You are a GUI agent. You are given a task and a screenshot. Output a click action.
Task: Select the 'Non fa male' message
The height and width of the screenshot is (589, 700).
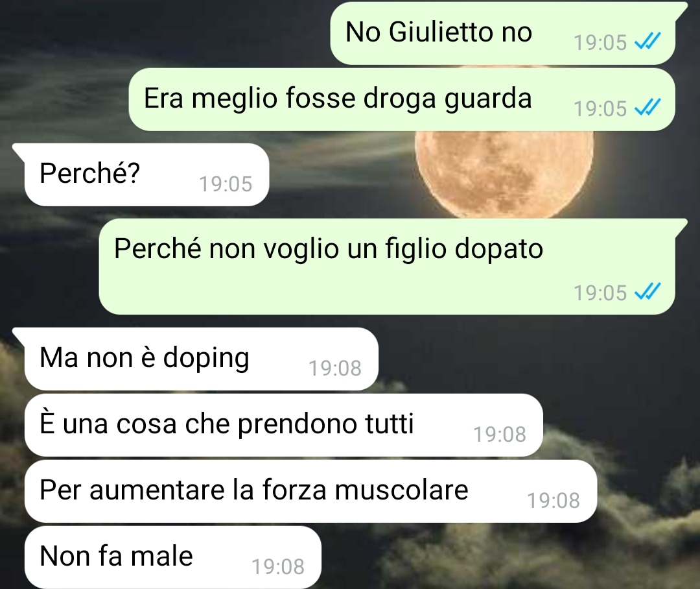[x=173, y=557]
